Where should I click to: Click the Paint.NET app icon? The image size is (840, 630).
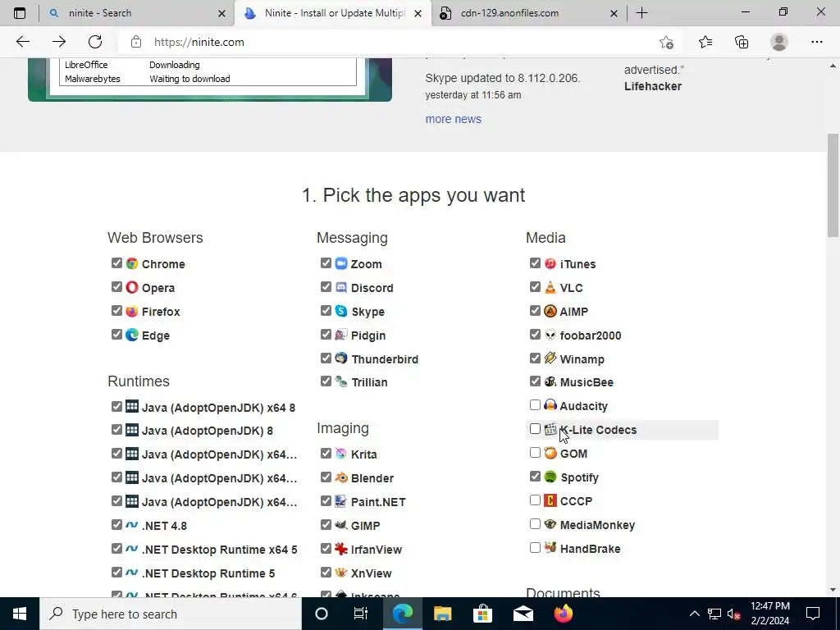(x=341, y=501)
